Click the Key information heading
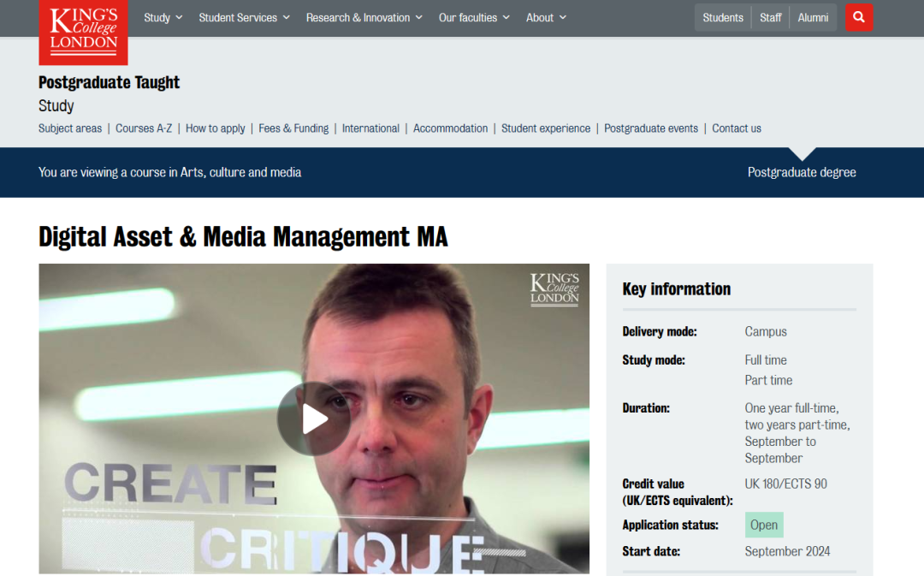The width and height of the screenshot is (924, 576). tap(677, 289)
